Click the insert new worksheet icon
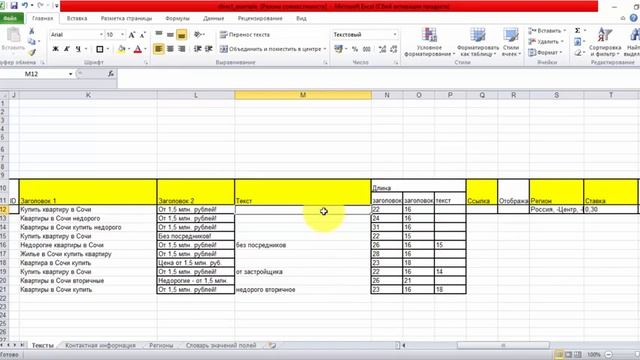This screenshot has width=640, height=360. click(272, 345)
